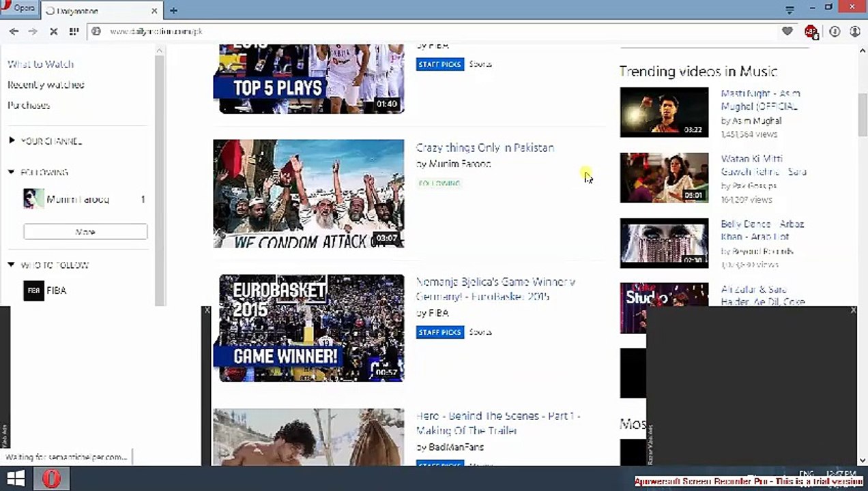Go back using the browser back arrow
The width and height of the screenshot is (868, 491).
14,31
